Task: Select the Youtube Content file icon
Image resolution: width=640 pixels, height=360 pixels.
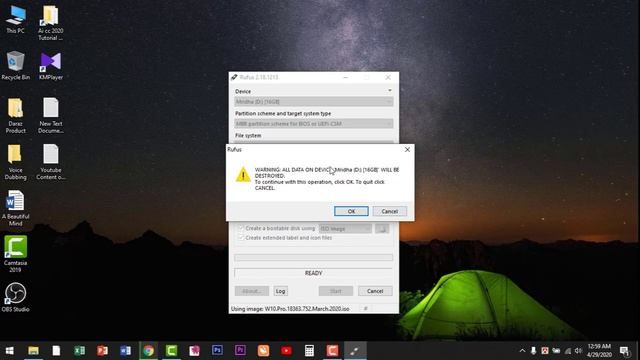Action: point(51,162)
